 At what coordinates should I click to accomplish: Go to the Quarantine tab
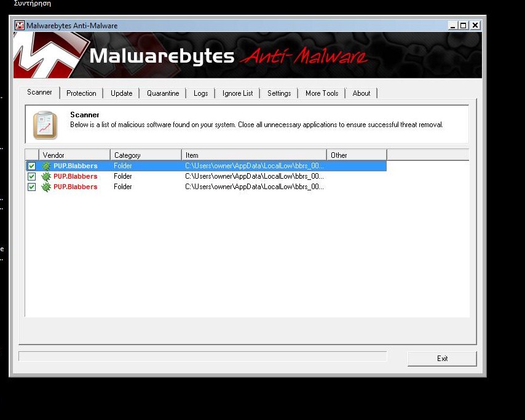point(163,93)
